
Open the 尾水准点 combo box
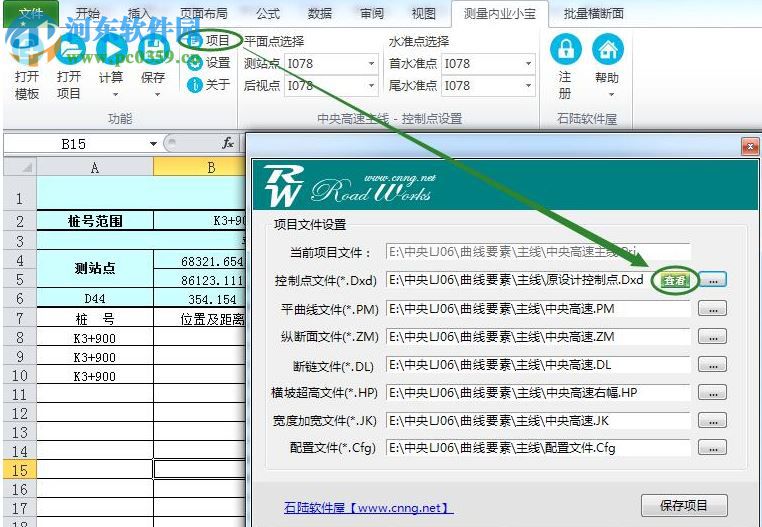click(488, 86)
